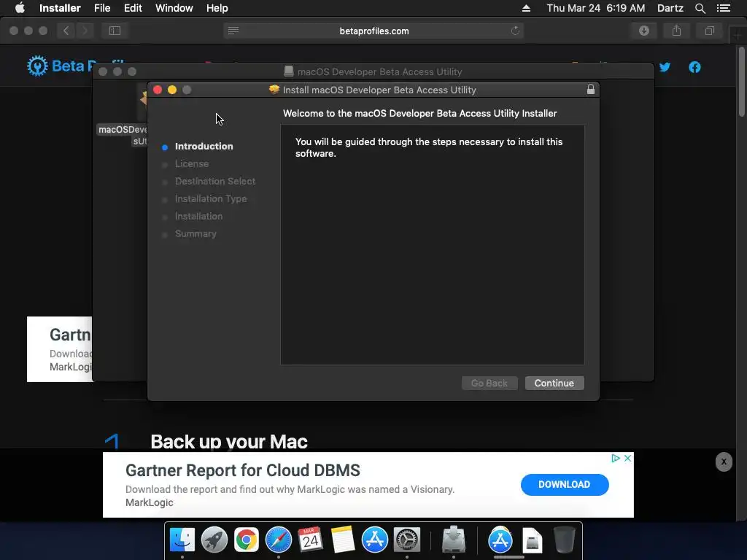Screen dimensions: 747x560
Task: Close the Gartner ad with the X icon
Action: tap(628, 458)
